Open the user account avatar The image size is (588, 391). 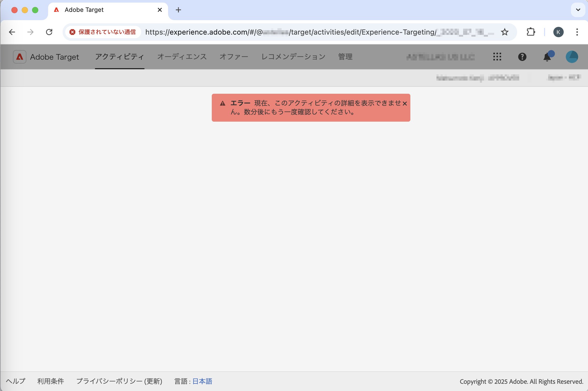pos(572,57)
